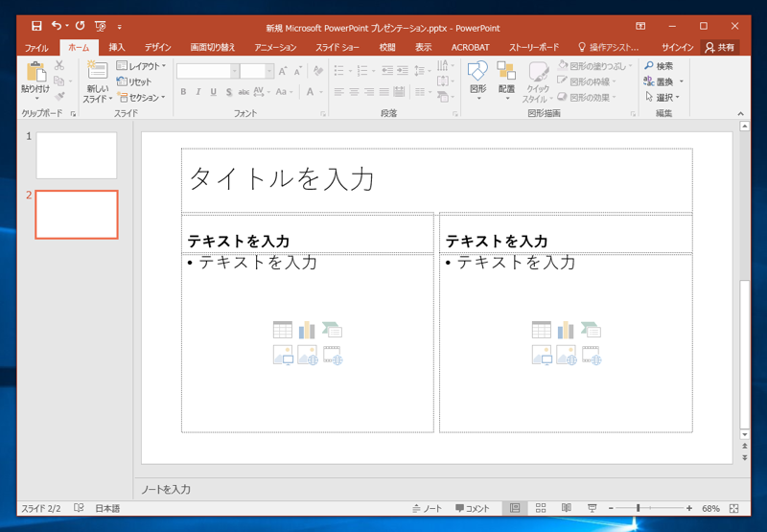Switch to the アニメーション tab
The height and width of the screenshot is (532, 767).
pos(275,47)
